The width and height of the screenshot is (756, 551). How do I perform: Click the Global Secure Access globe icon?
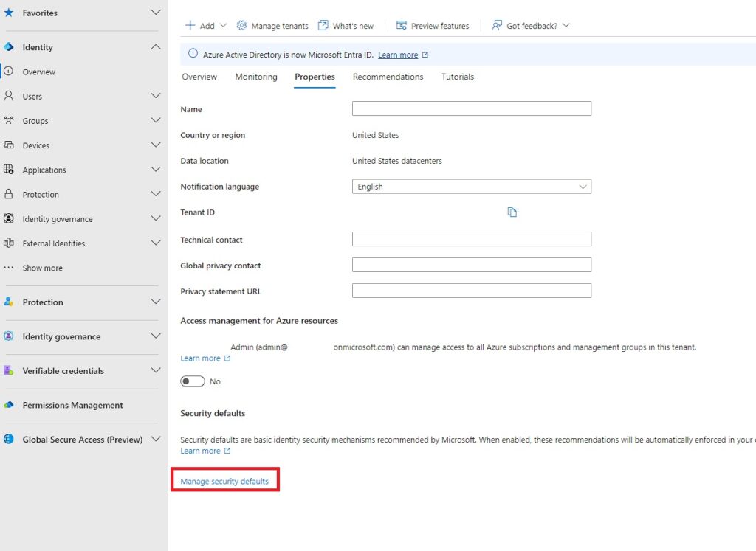9,440
